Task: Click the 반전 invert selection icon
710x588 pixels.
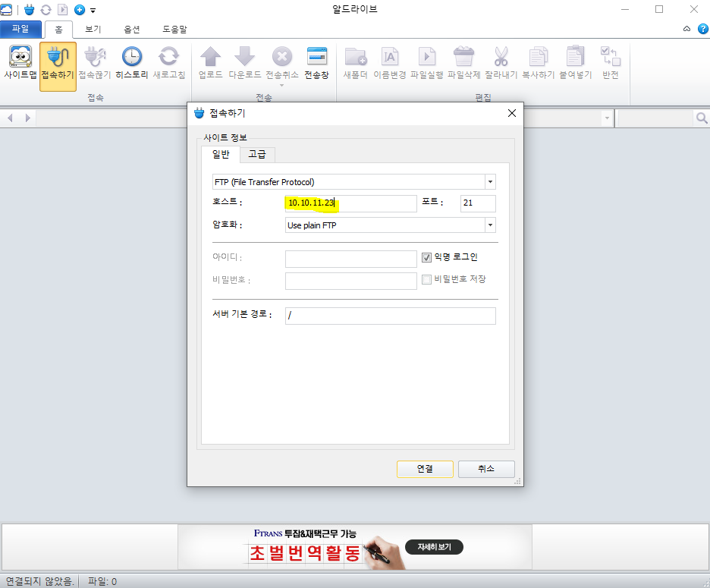Action: click(610, 63)
